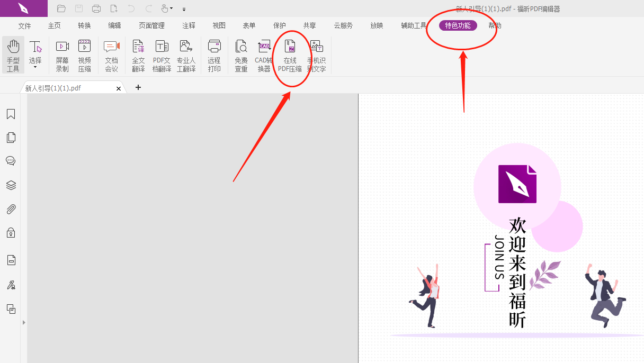Expand the Select tool dropdown (选择)
The image size is (644, 363).
click(x=35, y=67)
